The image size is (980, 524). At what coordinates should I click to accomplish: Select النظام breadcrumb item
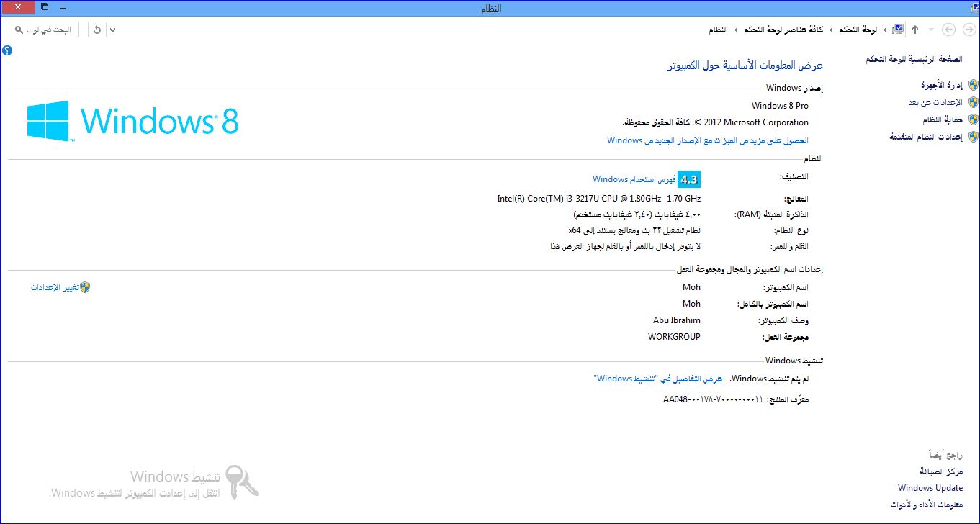(717, 30)
